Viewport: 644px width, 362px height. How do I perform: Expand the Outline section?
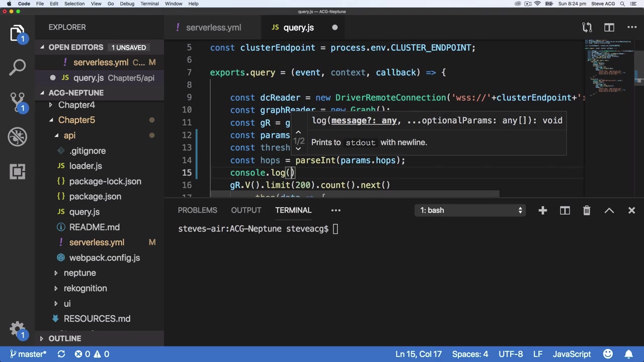tap(64, 339)
